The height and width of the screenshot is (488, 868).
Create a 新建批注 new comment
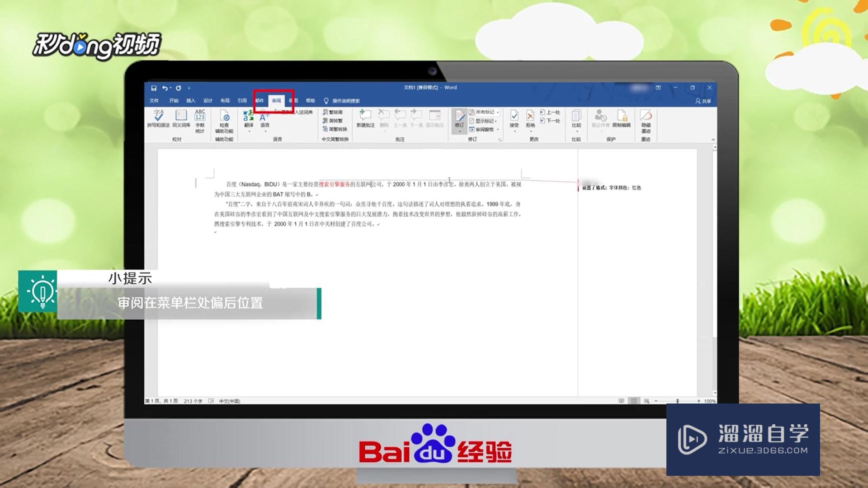click(x=365, y=120)
